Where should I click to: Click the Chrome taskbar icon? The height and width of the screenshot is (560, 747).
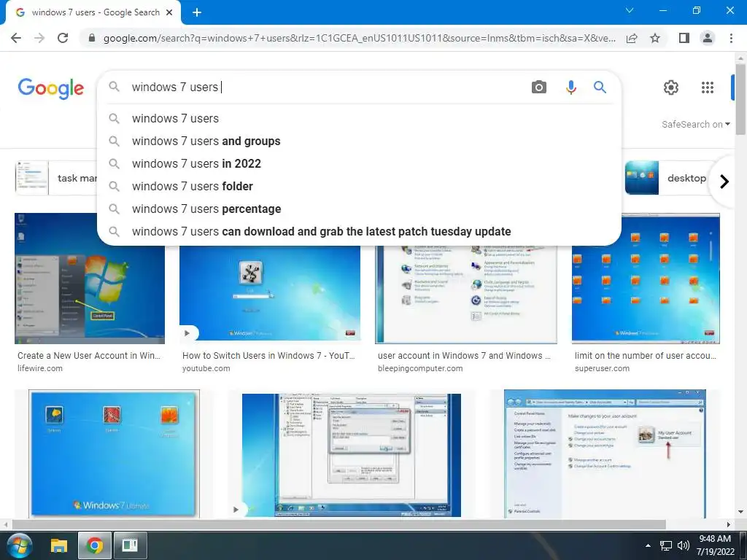coord(94,545)
